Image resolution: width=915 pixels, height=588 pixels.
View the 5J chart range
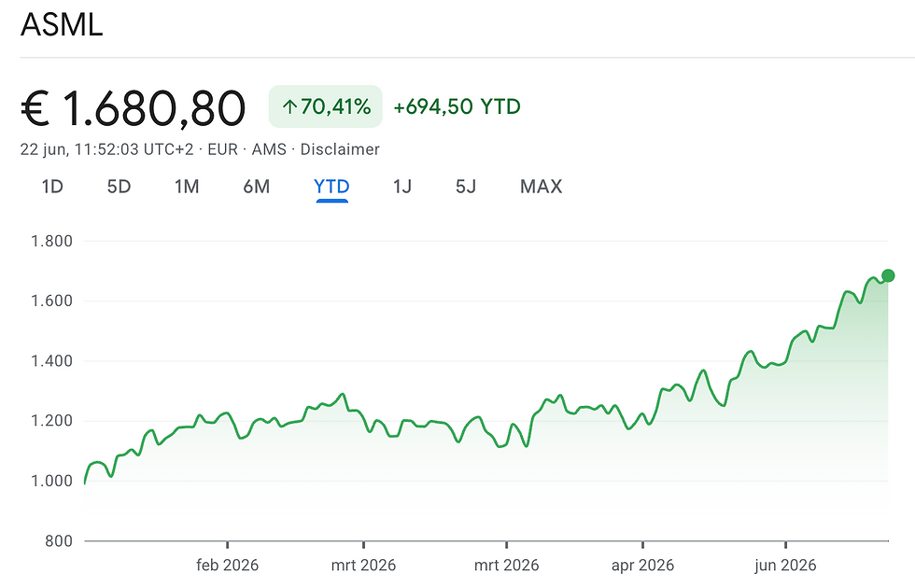466,187
